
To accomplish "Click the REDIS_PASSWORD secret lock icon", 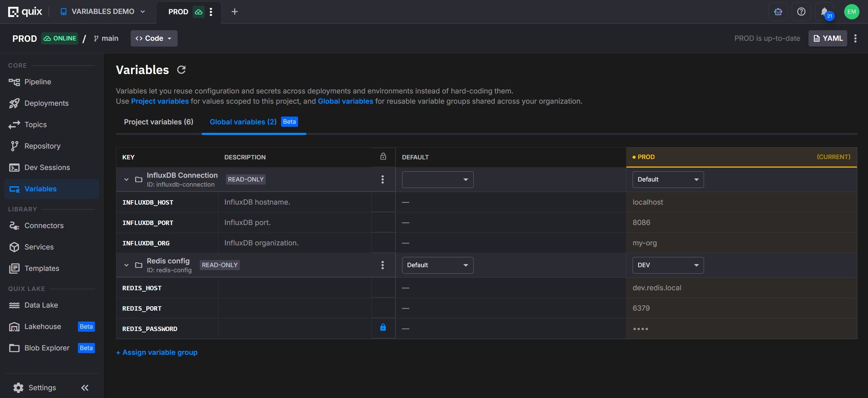I will (x=383, y=327).
